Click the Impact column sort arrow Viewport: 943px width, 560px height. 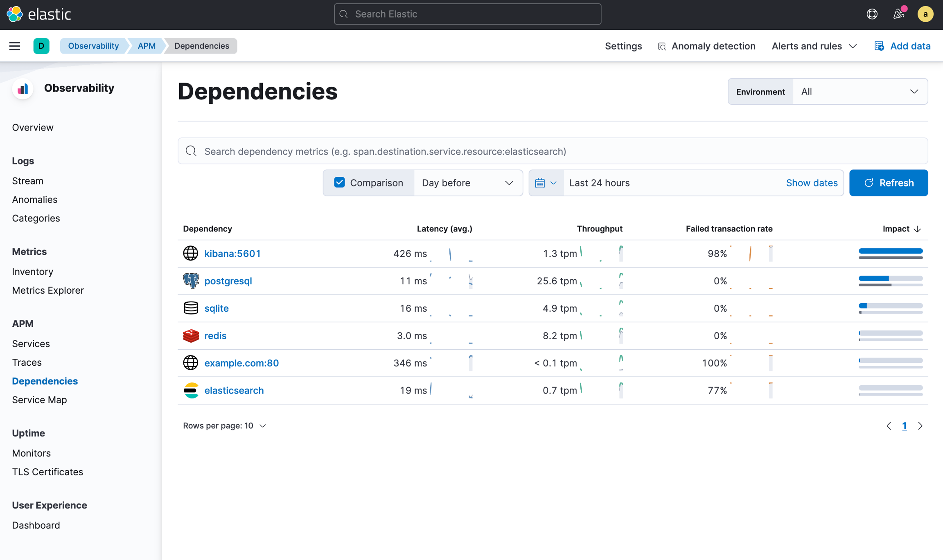click(x=917, y=229)
